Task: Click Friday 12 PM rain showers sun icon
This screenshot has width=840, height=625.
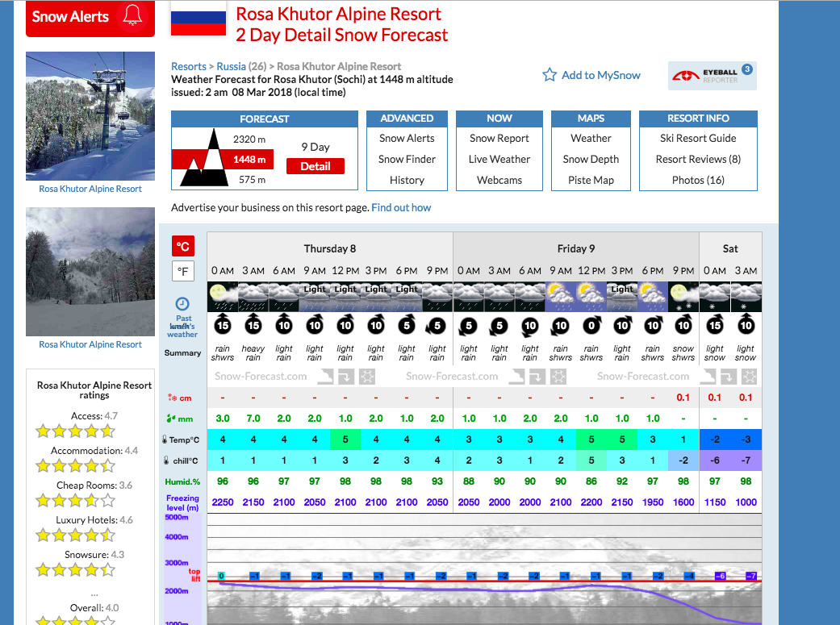Action: point(591,298)
